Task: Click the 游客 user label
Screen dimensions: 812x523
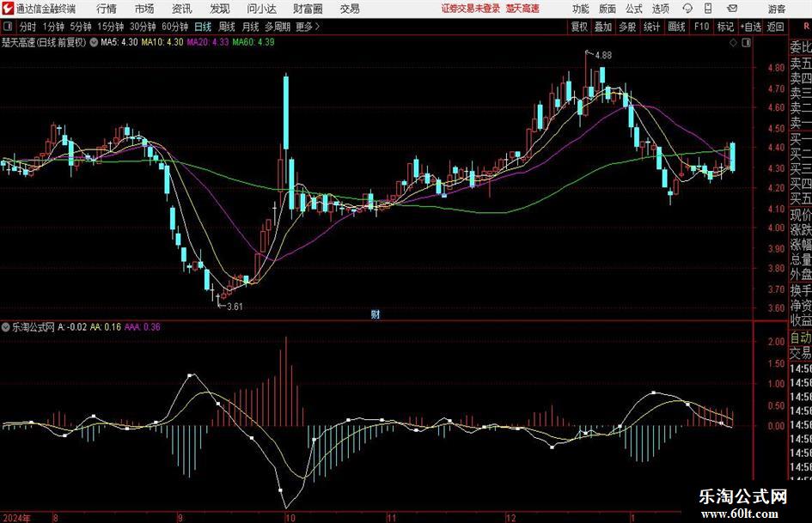Action: tap(777, 9)
